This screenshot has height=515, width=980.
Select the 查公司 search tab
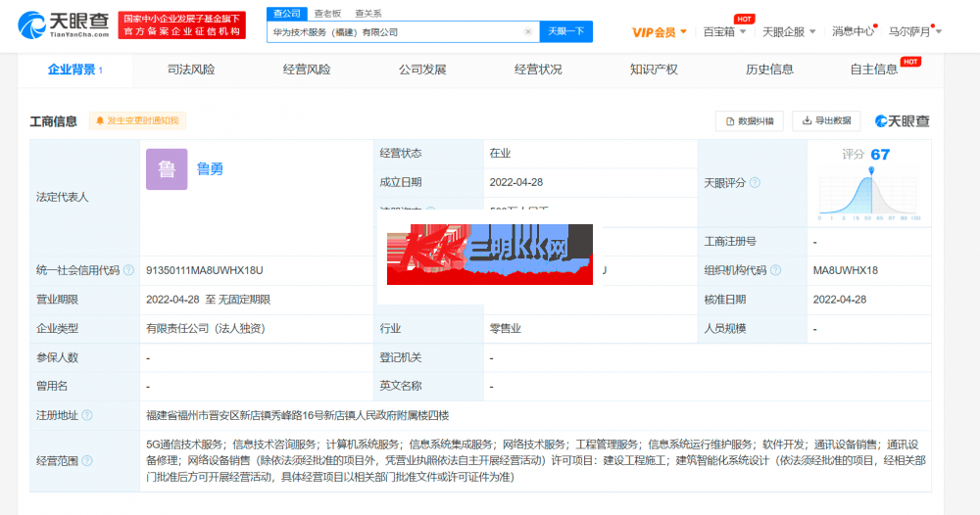(287, 14)
